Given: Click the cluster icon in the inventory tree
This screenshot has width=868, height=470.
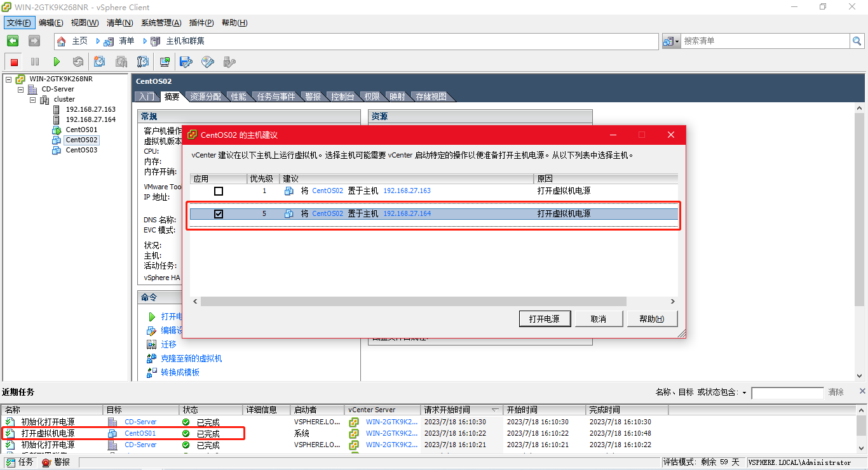Looking at the screenshot, I should [x=44, y=99].
